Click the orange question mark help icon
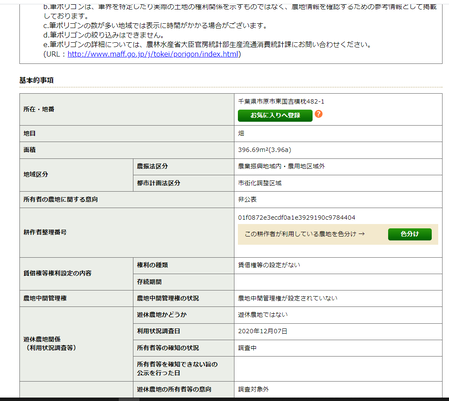This screenshot has height=401, width=449. (319, 114)
